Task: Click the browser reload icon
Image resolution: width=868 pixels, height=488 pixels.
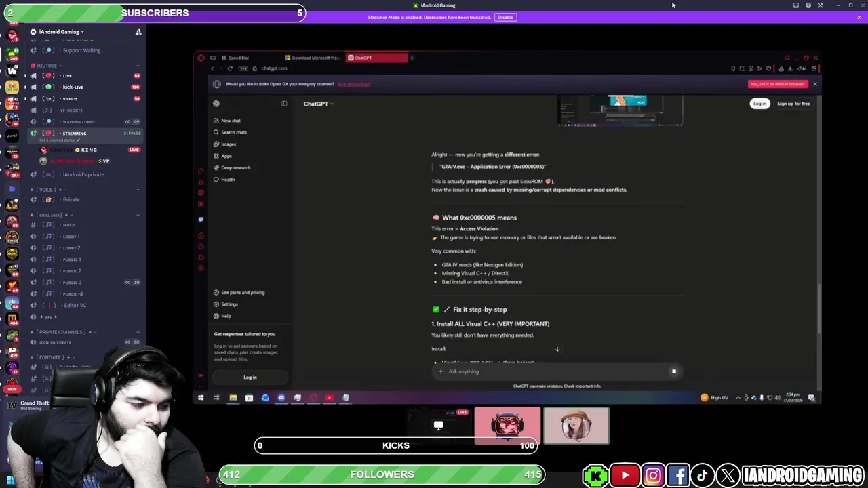Action: [x=230, y=68]
